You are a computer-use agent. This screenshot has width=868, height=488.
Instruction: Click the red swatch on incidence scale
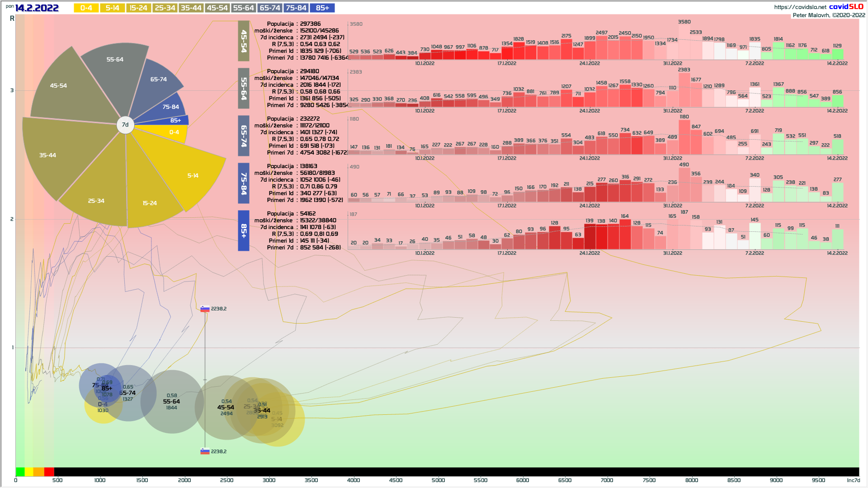(49, 472)
